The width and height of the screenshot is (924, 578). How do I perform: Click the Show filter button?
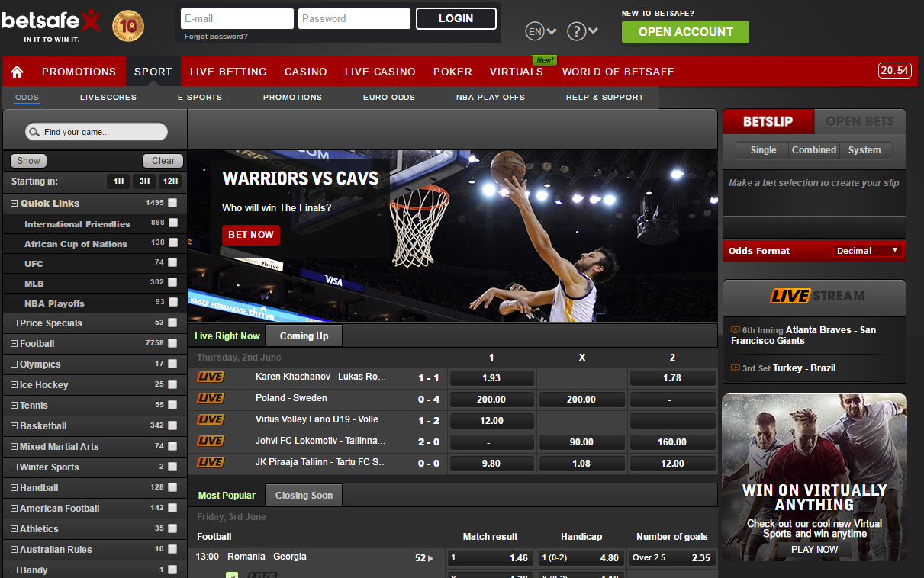click(x=28, y=161)
